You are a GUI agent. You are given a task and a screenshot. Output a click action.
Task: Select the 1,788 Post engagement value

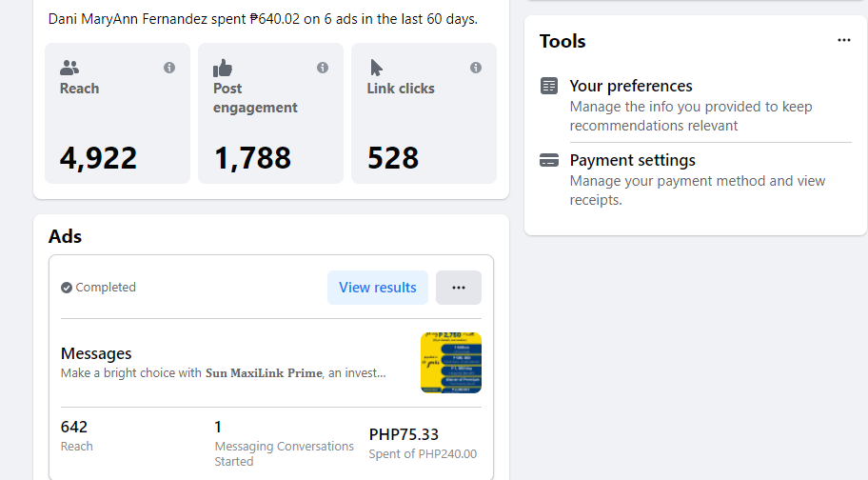(252, 158)
